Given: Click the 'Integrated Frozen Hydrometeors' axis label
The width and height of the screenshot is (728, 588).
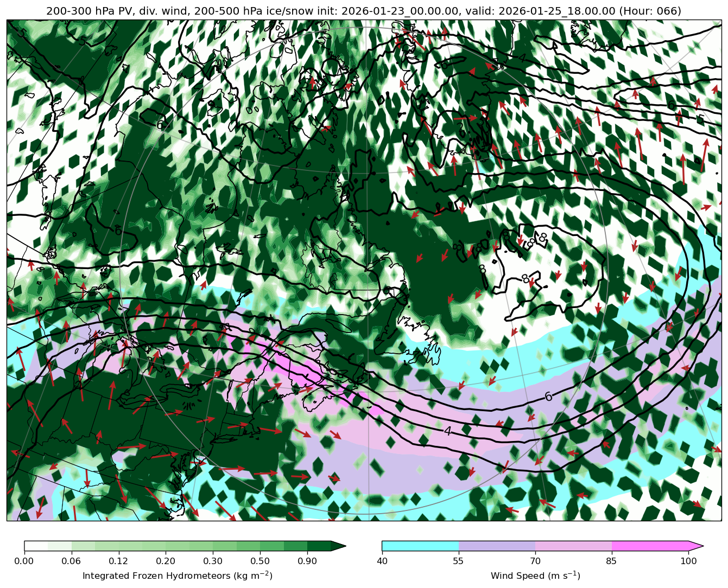Looking at the screenshot, I should [x=178, y=576].
